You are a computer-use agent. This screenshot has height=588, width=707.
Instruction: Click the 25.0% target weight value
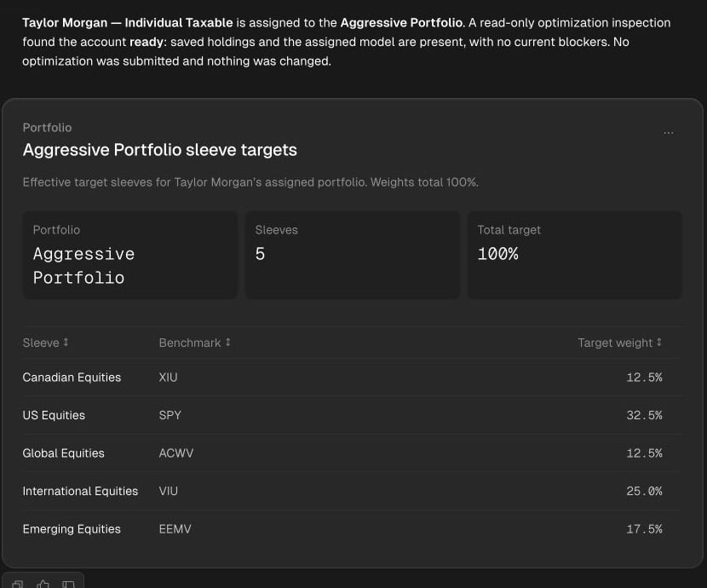pos(644,491)
